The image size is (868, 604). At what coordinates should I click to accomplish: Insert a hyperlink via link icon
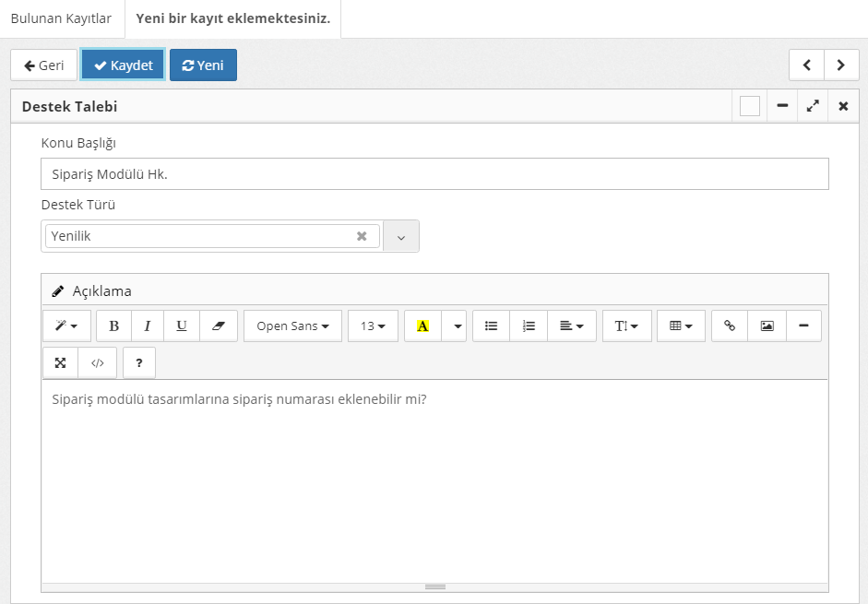[730, 326]
